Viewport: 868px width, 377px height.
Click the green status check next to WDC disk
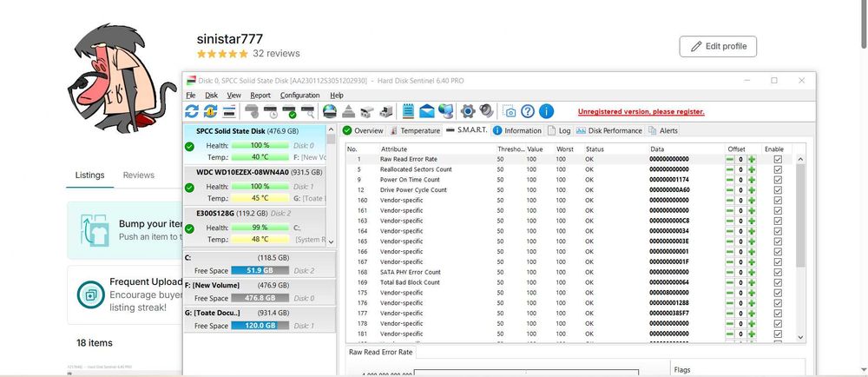[190, 187]
